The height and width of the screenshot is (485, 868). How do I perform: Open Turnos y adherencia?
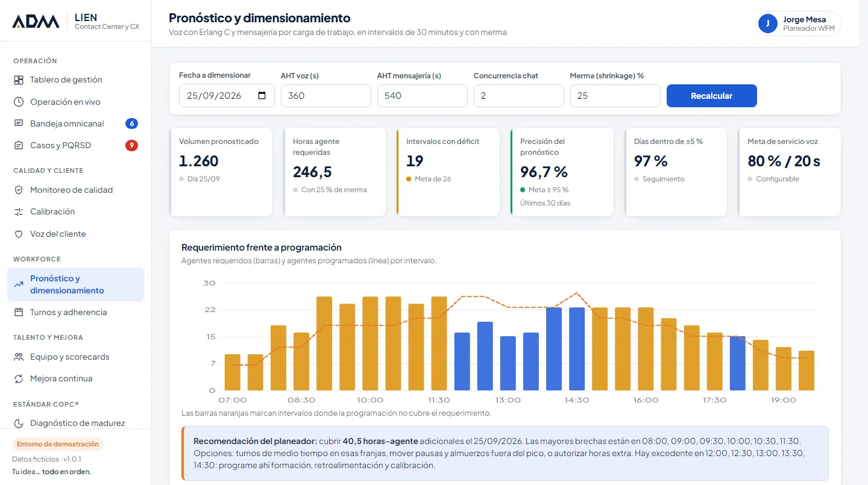click(x=75, y=312)
